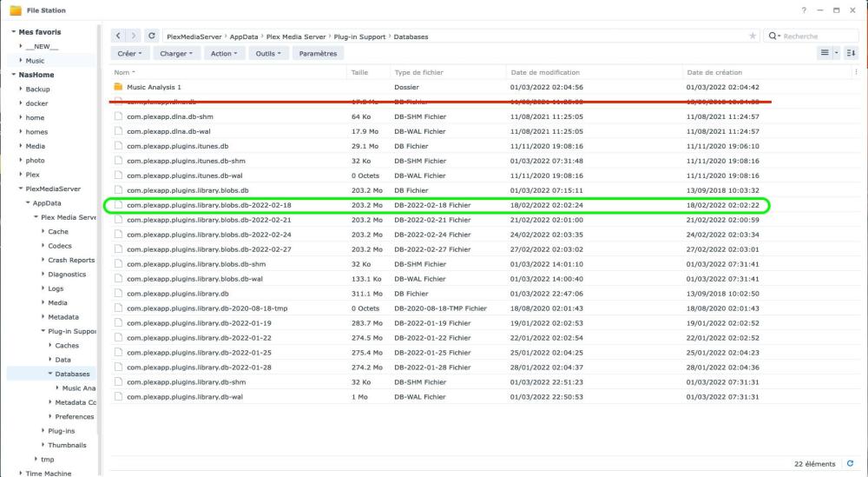Open the Action dropdown menu

[224, 53]
